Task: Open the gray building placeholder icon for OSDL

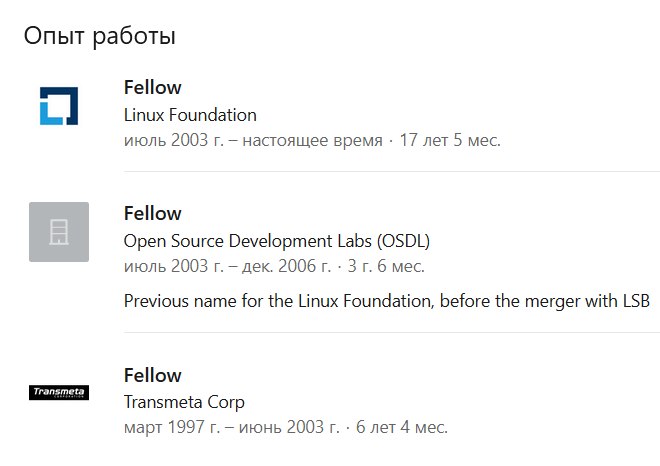Action: click(59, 232)
